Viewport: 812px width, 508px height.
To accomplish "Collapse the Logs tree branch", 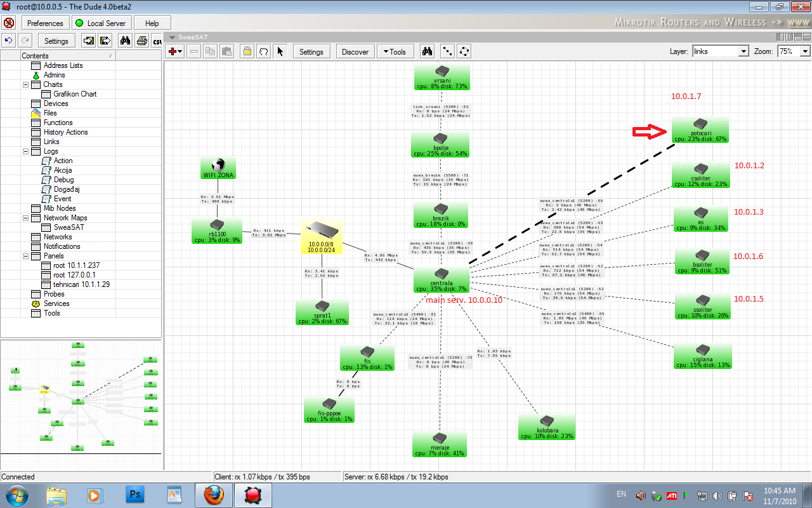I will 26,151.
